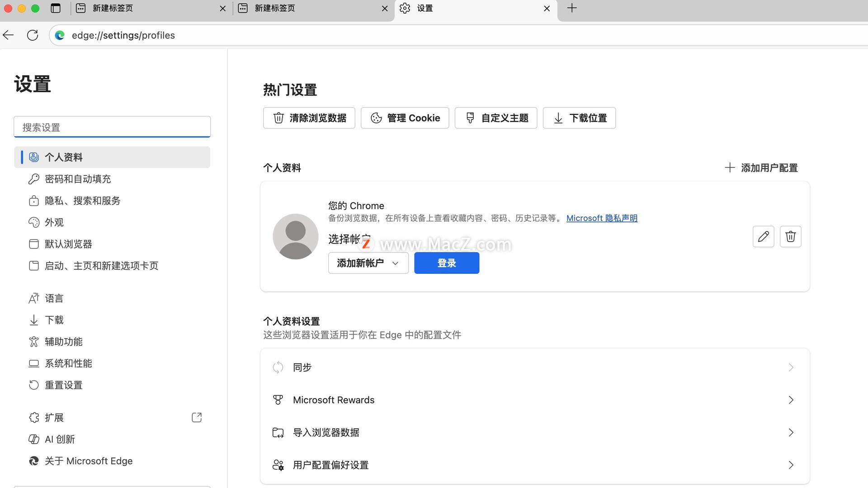Screen dimensions: 868x488
Task: Click the refresh page icon
Action: (x=33, y=35)
